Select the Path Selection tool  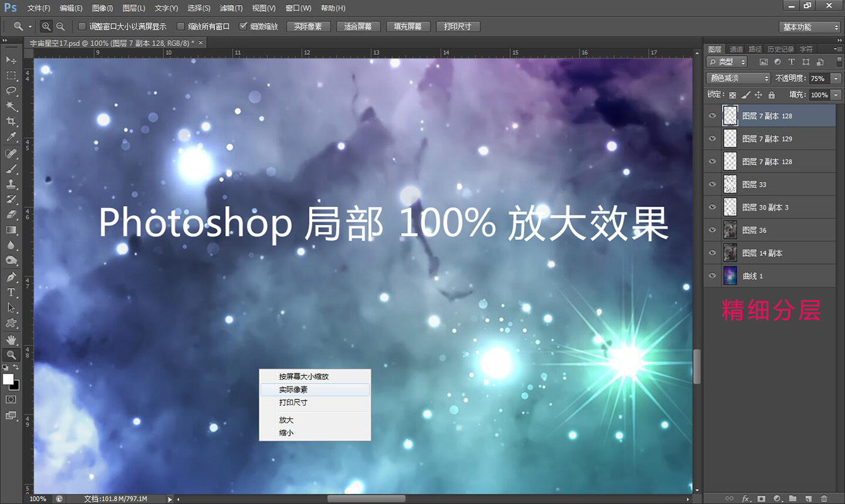11,307
